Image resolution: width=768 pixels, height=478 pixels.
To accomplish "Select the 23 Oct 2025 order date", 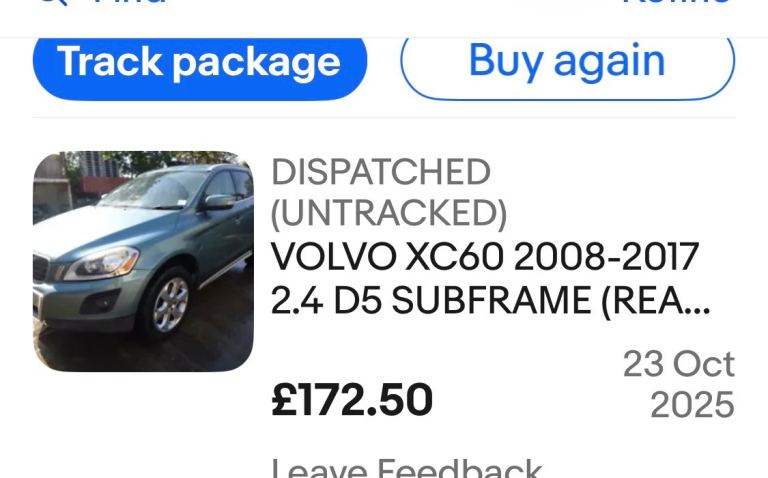I will click(678, 384).
